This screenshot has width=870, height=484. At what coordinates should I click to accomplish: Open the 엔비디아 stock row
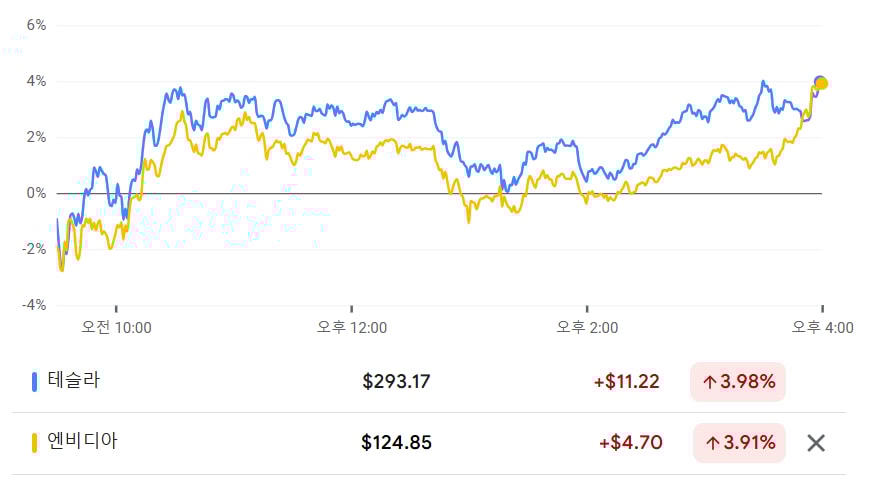428,443
